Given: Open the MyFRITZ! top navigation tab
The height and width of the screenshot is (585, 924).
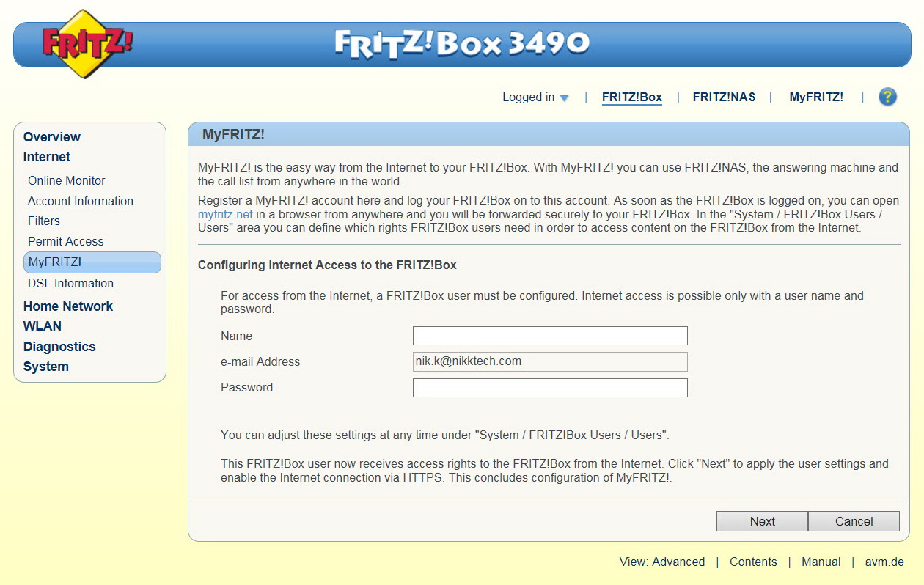Looking at the screenshot, I should [815, 97].
